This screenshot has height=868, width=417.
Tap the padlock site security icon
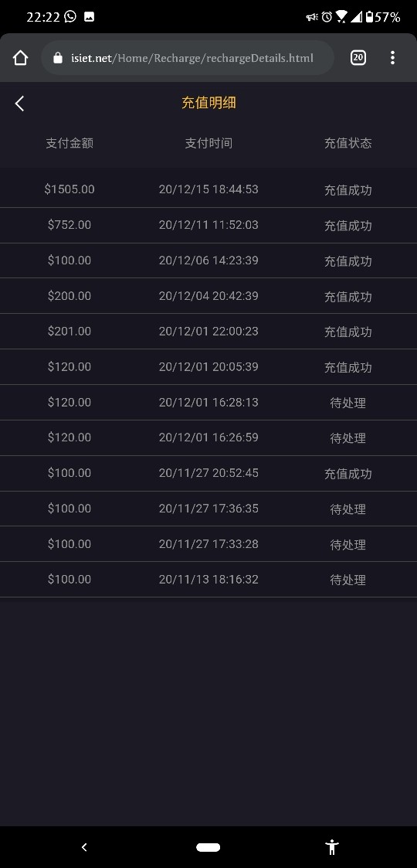[57, 57]
